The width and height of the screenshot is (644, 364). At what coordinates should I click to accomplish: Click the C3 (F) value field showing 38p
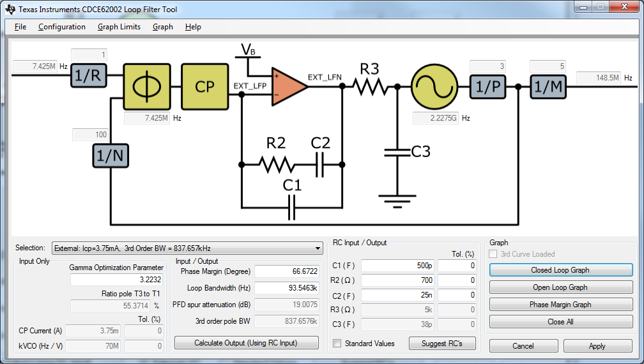click(397, 324)
